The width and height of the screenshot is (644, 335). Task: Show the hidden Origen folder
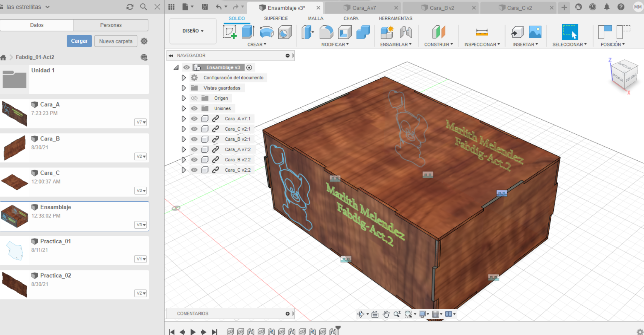[194, 98]
